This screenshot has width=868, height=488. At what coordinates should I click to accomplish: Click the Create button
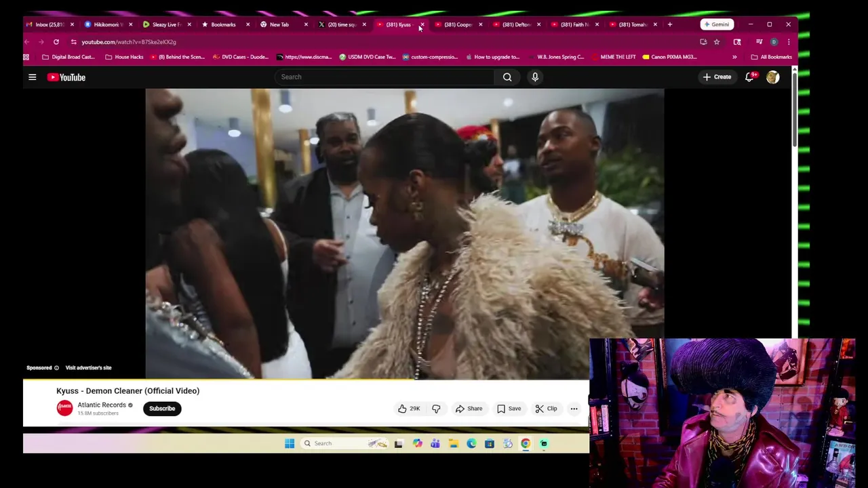pyautogui.click(x=717, y=77)
